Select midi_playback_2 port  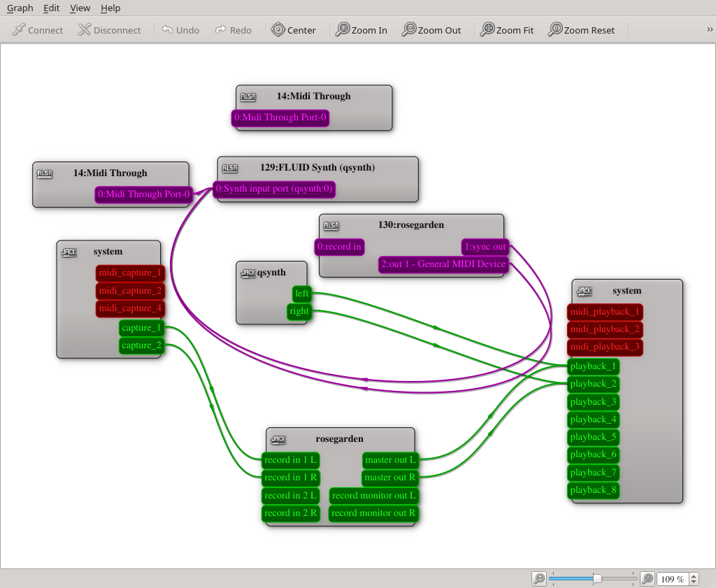[605, 329]
